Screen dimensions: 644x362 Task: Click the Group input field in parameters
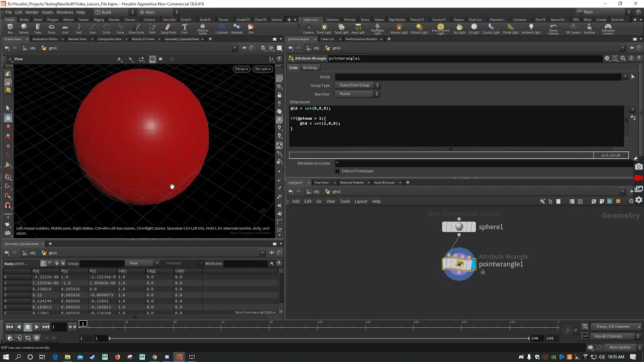pos(478,77)
